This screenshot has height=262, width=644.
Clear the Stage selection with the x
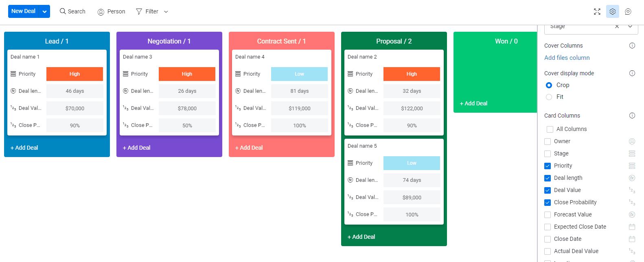click(x=617, y=26)
